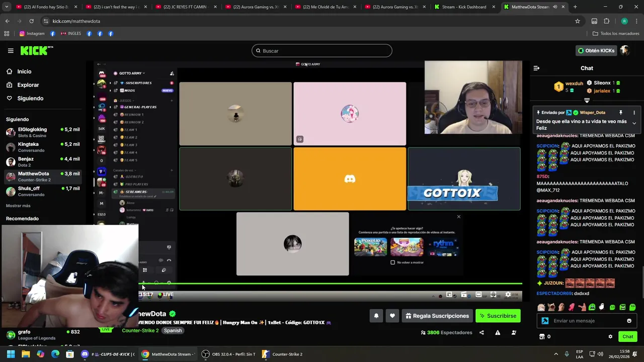Bookmark this page with the star icon
Viewport: 644px width, 362px height.
(578, 21)
